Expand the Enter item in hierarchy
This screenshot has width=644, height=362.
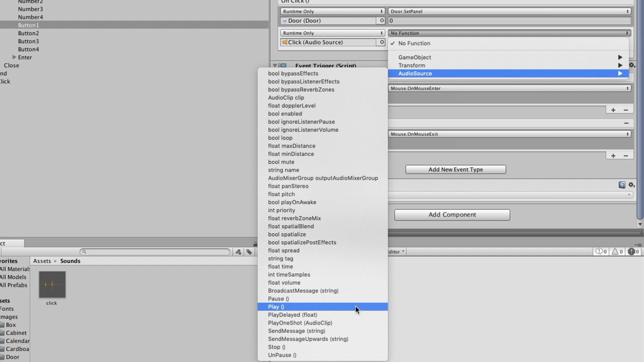click(x=15, y=57)
